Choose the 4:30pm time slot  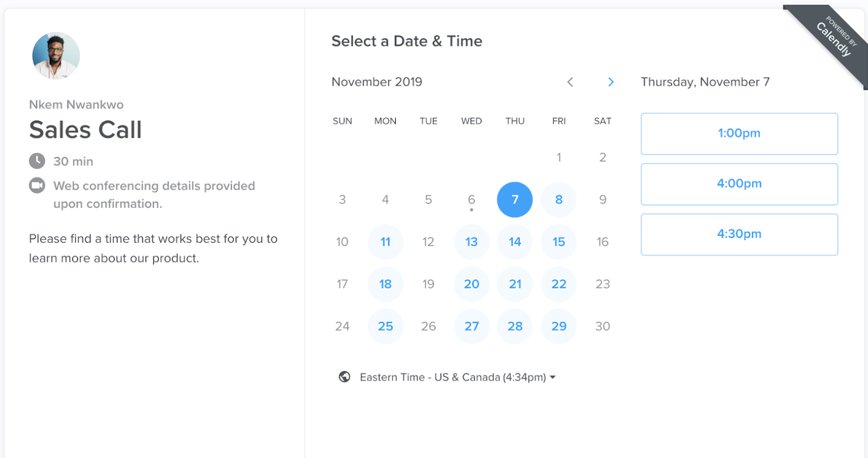click(739, 235)
